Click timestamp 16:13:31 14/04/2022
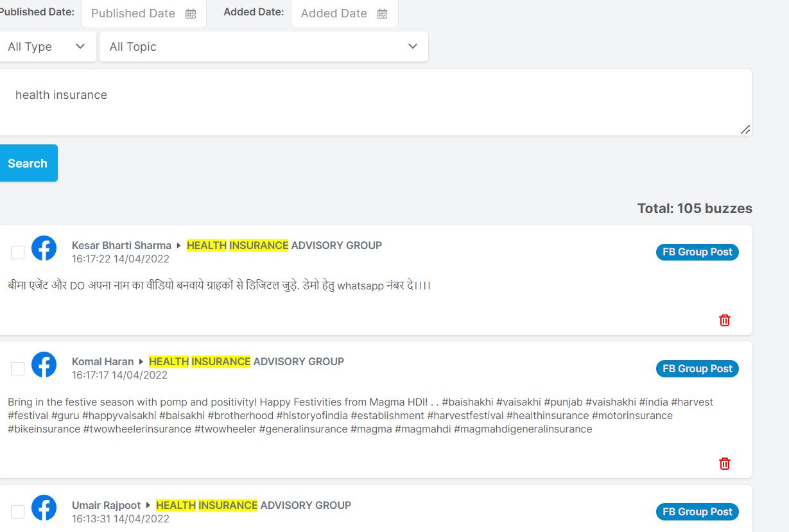The height and width of the screenshot is (532, 789). [x=121, y=519]
